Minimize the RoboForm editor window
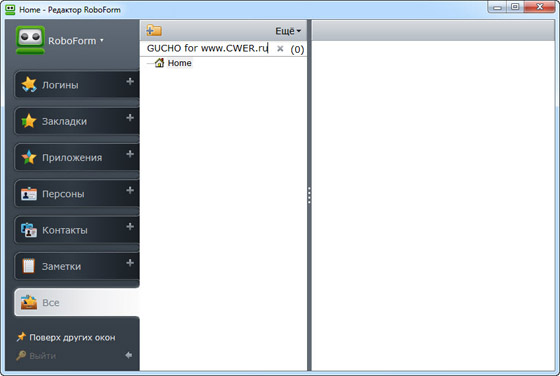 point(497,7)
